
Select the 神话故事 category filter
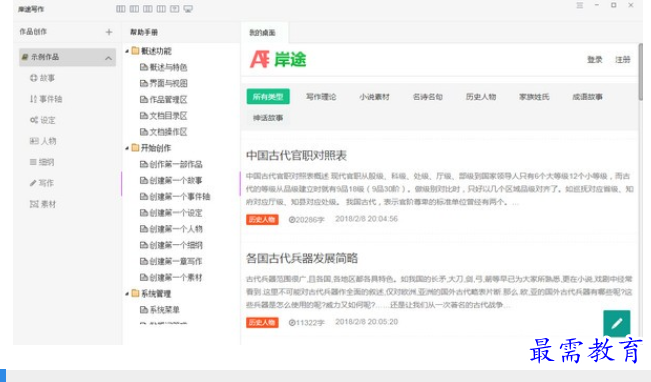pos(268,118)
